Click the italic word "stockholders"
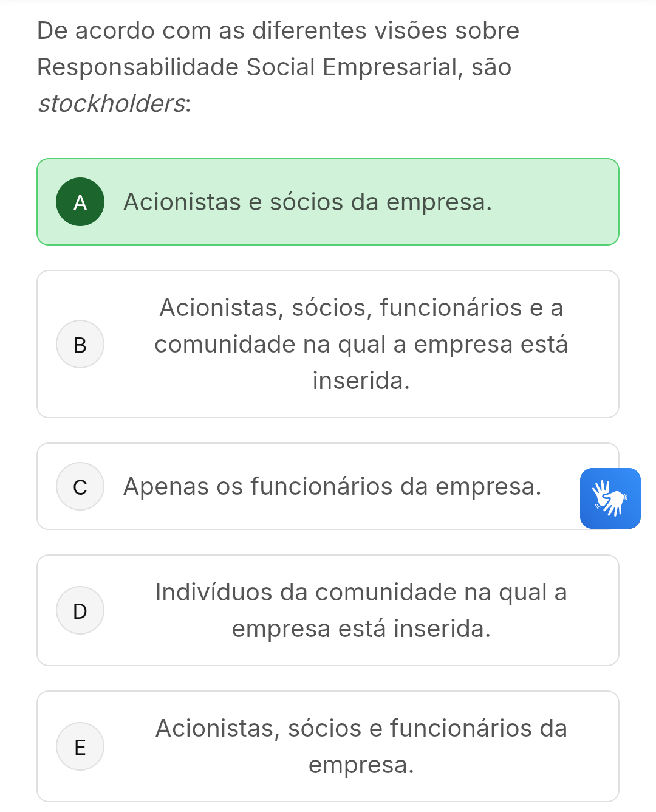Image resolution: width=656 pixels, height=812 pixels. click(112, 104)
